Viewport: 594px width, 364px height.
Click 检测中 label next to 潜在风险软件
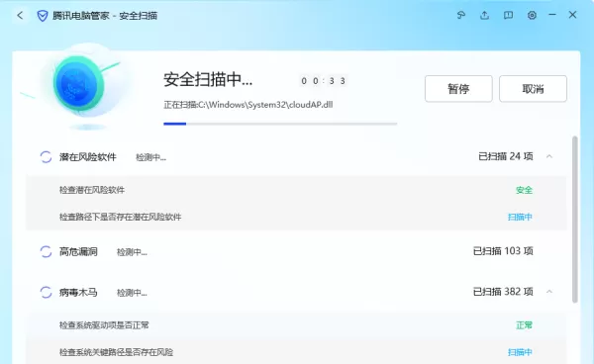150,157
